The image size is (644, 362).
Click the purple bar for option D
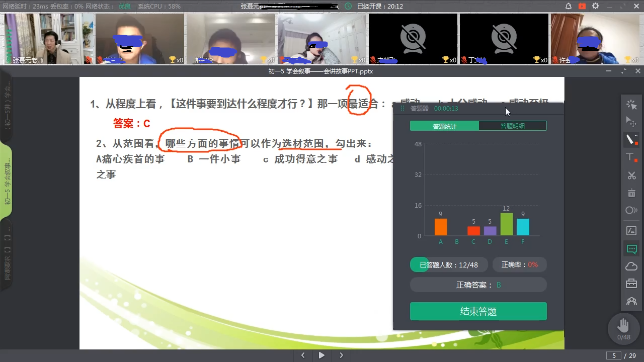click(490, 231)
